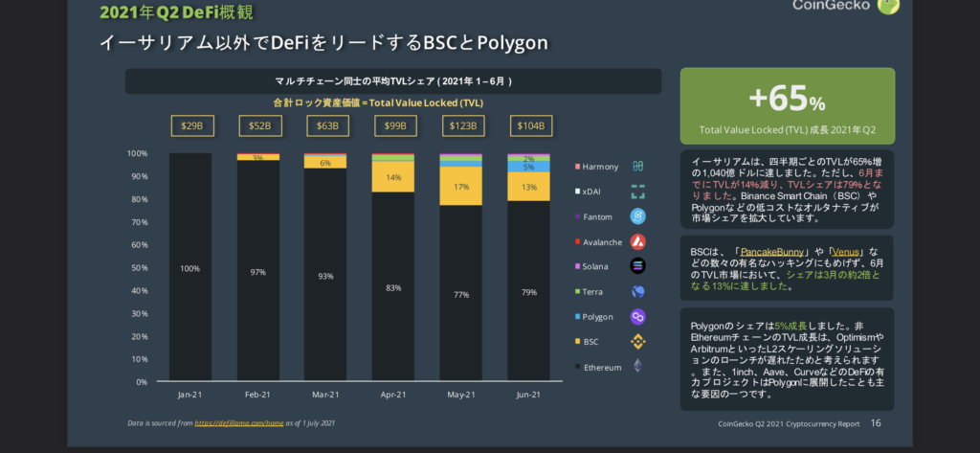Viewport: 980px width, 453px height.
Task: Open the PancakeBunny hyperlink
Action: (772, 252)
